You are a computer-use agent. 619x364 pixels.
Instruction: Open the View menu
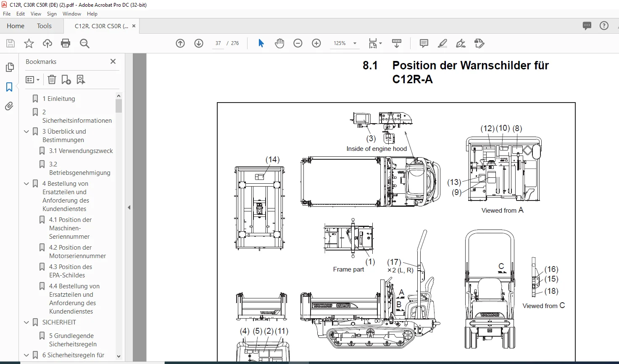tap(36, 14)
